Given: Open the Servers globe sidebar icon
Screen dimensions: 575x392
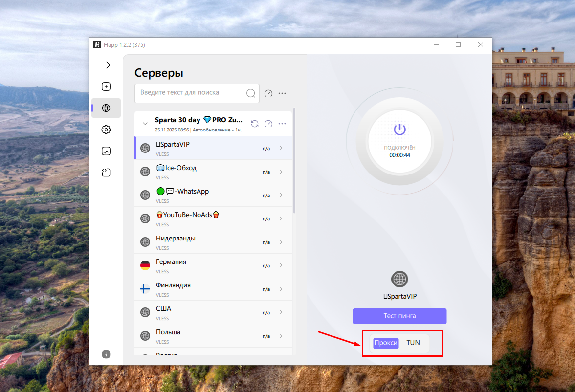Looking at the screenshot, I should click(106, 108).
